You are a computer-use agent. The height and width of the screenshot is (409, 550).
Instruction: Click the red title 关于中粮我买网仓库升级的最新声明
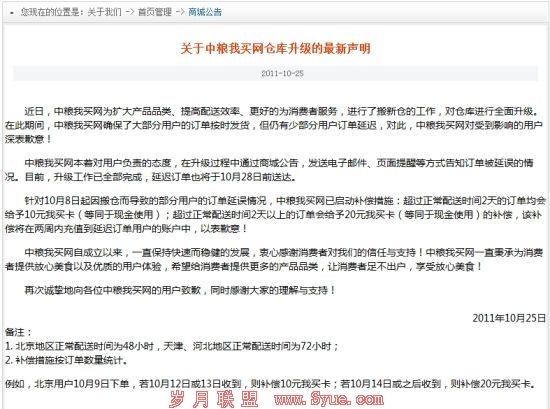coord(275,48)
